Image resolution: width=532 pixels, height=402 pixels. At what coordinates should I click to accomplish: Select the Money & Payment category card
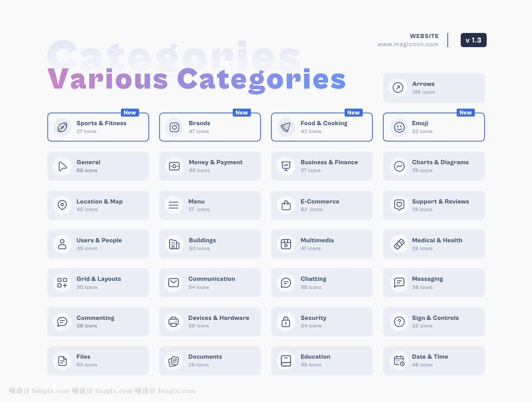210,166
